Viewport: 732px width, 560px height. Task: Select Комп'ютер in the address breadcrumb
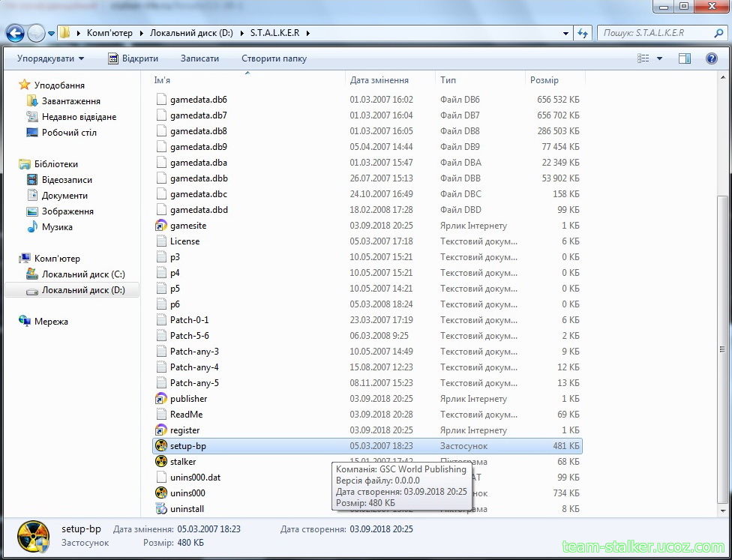[x=109, y=33]
